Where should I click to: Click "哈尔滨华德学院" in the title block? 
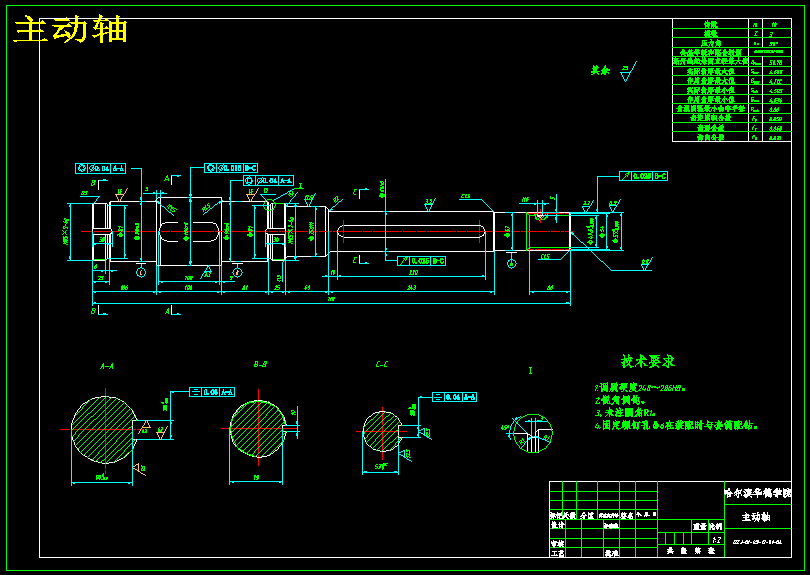click(758, 493)
